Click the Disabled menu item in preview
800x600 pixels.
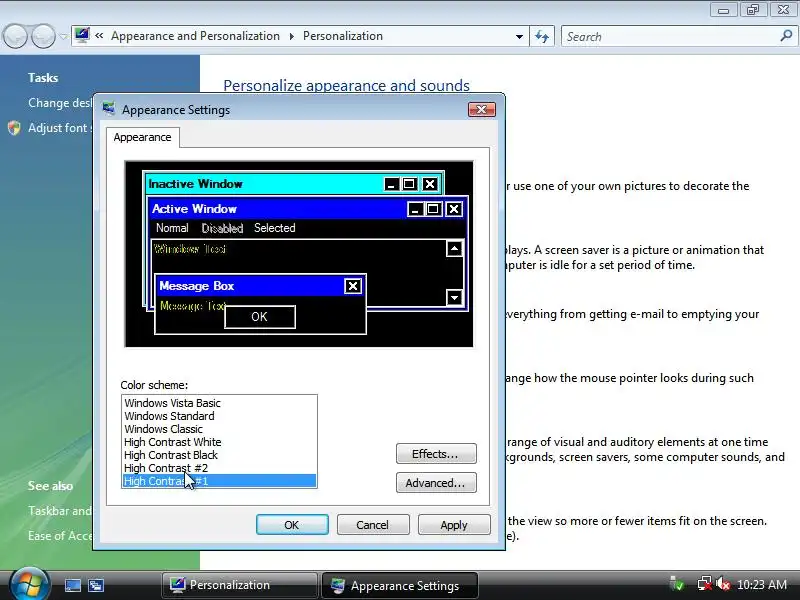pyautogui.click(x=222, y=228)
